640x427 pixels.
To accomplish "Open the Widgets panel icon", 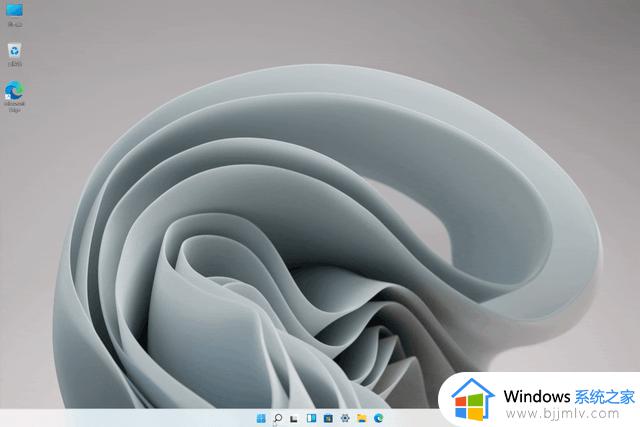I will click(311, 418).
